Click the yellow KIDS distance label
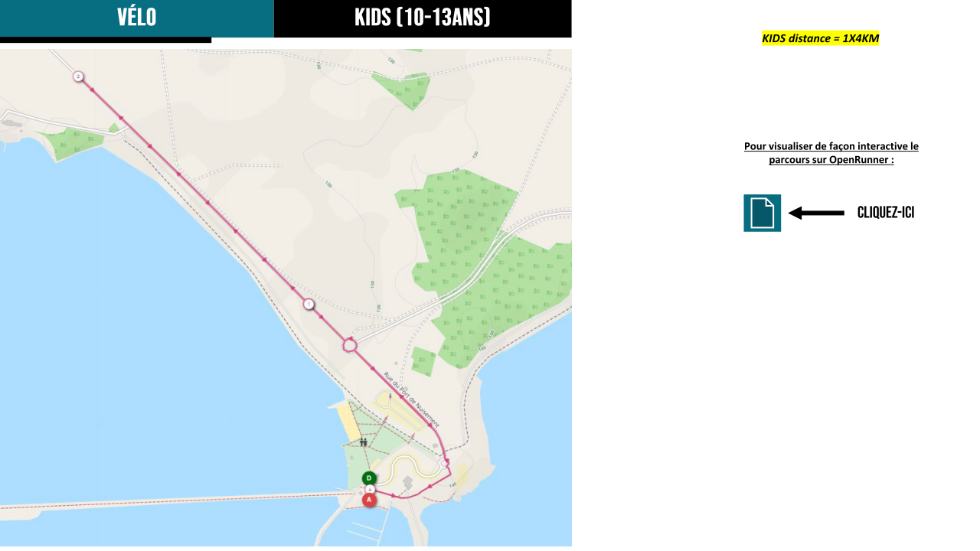 click(820, 38)
